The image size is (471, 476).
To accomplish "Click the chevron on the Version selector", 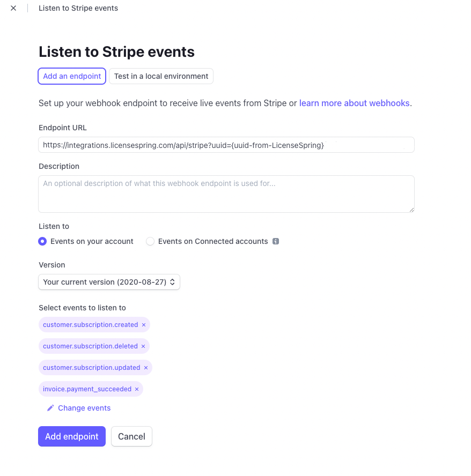I will [x=173, y=281].
